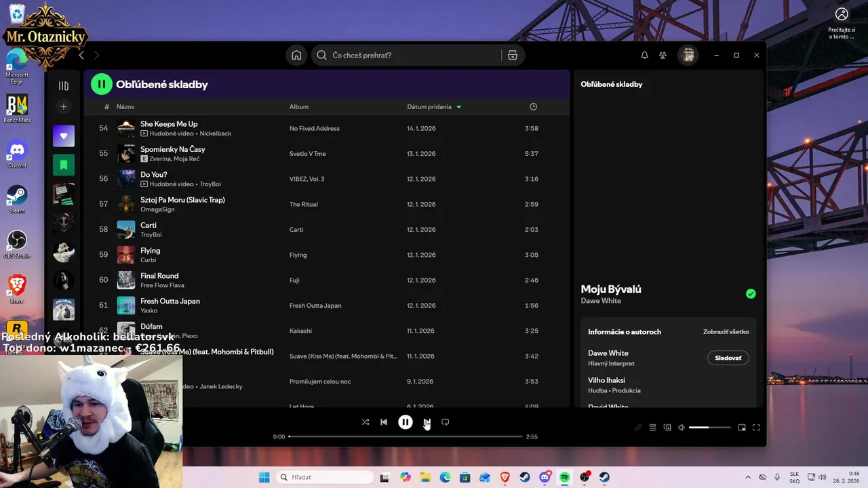868x488 pixels.
Task: Open the notifications bell in Spotify
Action: 644,56
